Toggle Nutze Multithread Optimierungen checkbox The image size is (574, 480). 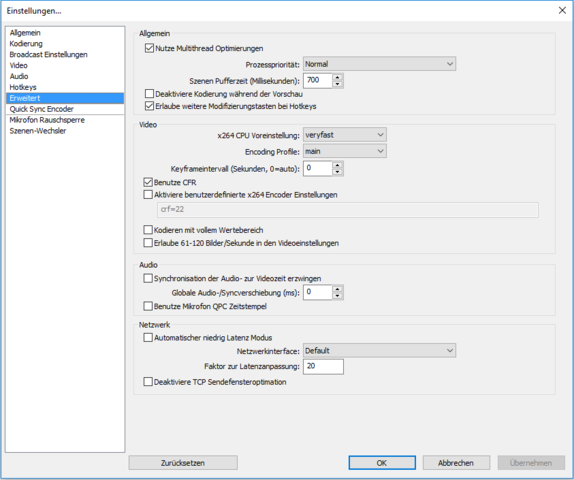149,48
